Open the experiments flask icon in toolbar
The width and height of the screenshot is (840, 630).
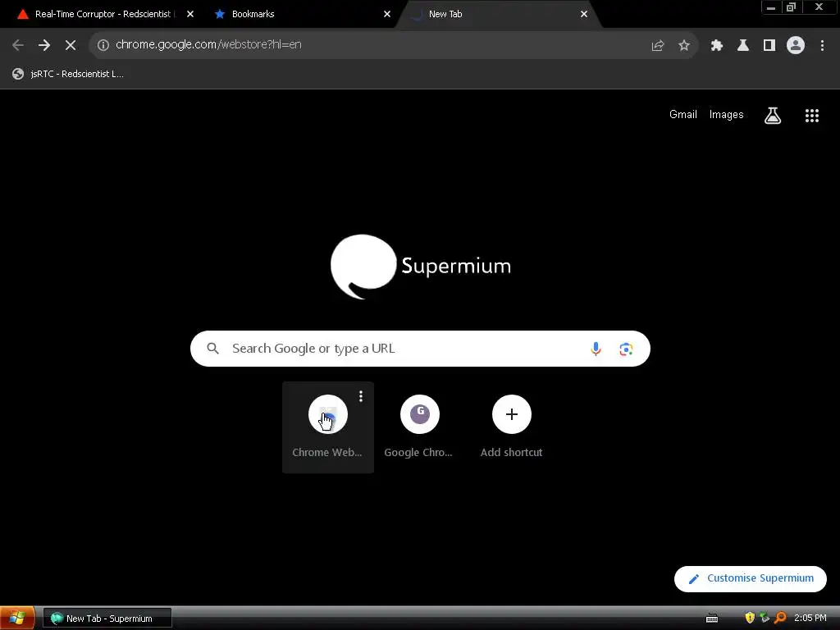pyautogui.click(x=743, y=46)
